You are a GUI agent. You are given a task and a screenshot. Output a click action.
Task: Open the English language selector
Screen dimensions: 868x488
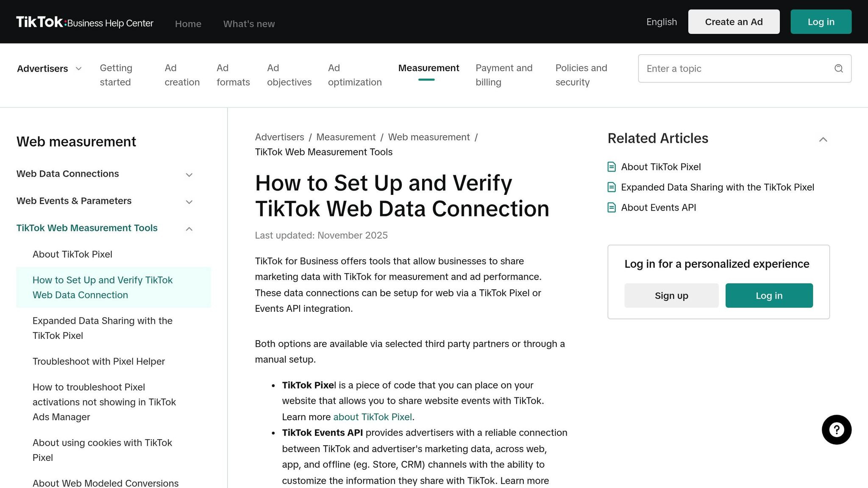point(661,22)
